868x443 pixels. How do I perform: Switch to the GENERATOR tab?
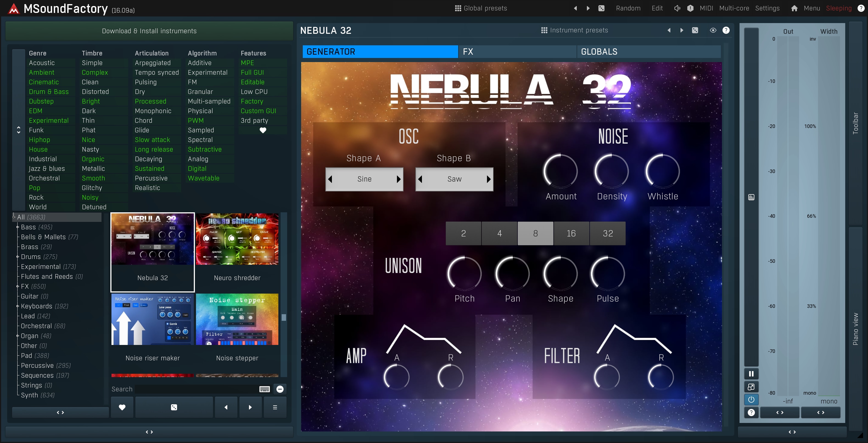(380, 52)
